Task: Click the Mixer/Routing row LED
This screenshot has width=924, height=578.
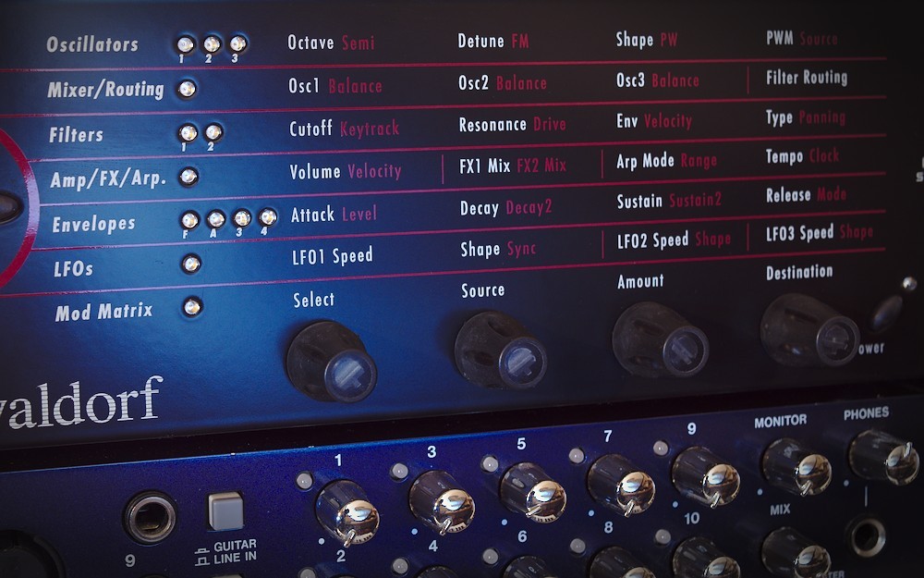Action: coord(187,89)
